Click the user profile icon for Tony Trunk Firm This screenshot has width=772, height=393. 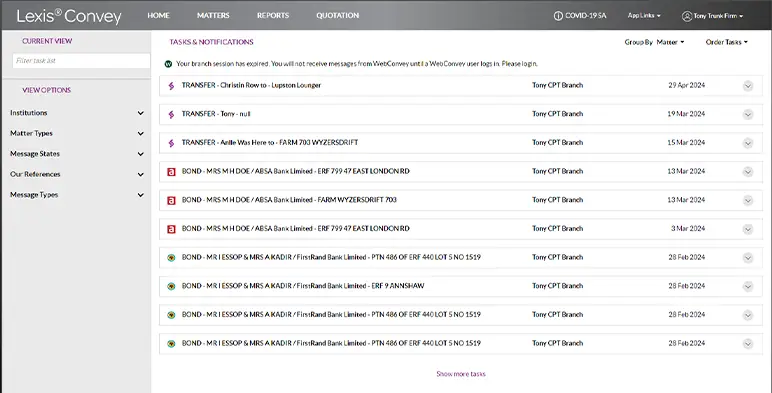click(687, 16)
